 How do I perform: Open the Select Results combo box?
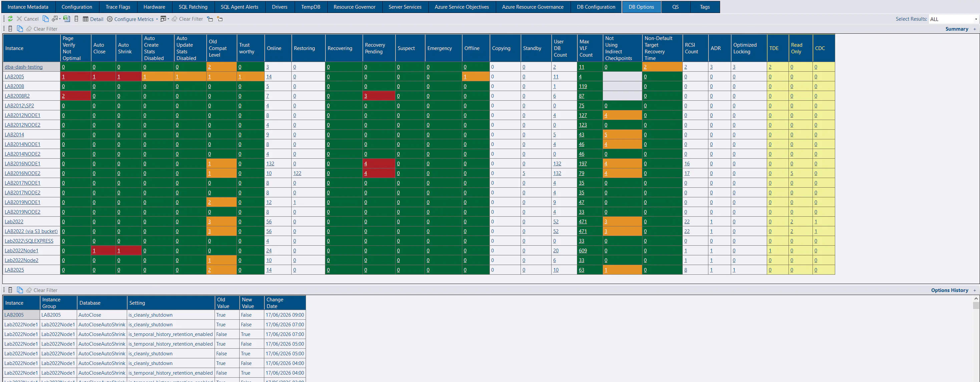click(953, 19)
